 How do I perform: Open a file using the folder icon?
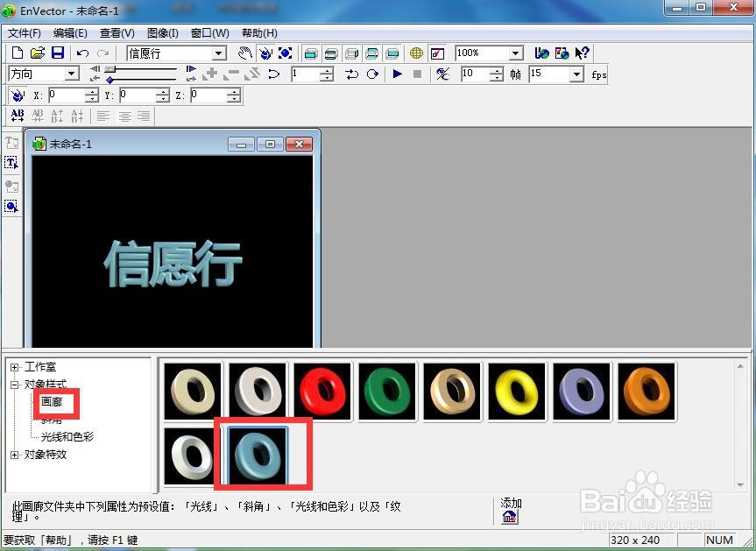pyautogui.click(x=38, y=53)
